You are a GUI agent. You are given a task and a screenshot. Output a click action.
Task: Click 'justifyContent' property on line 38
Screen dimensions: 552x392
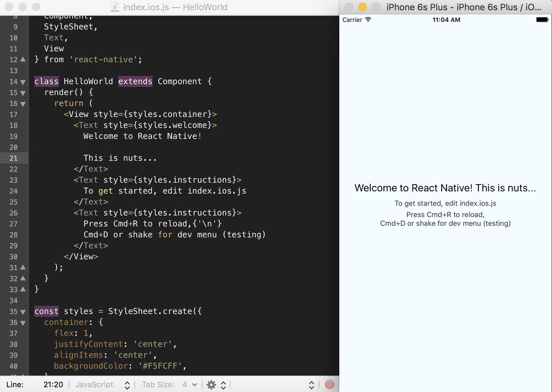pos(88,344)
